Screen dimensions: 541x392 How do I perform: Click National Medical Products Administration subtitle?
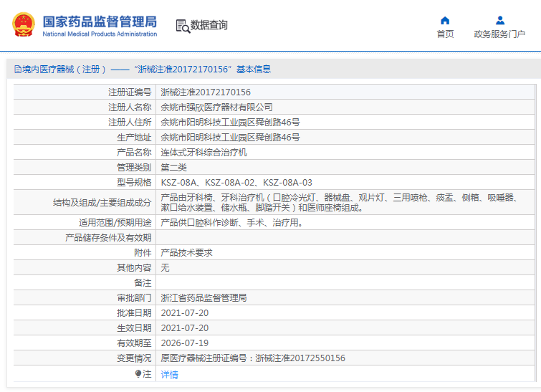point(100,34)
